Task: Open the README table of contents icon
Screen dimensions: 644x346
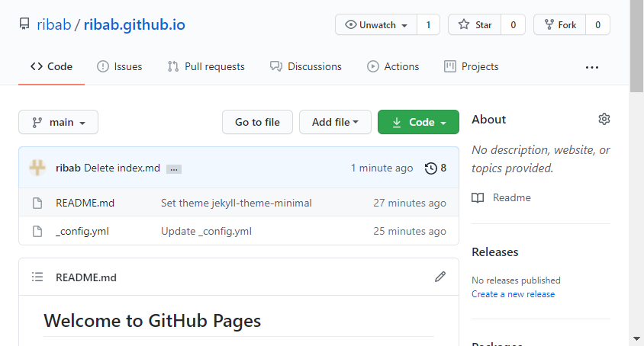Action: click(x=37, y=277)
